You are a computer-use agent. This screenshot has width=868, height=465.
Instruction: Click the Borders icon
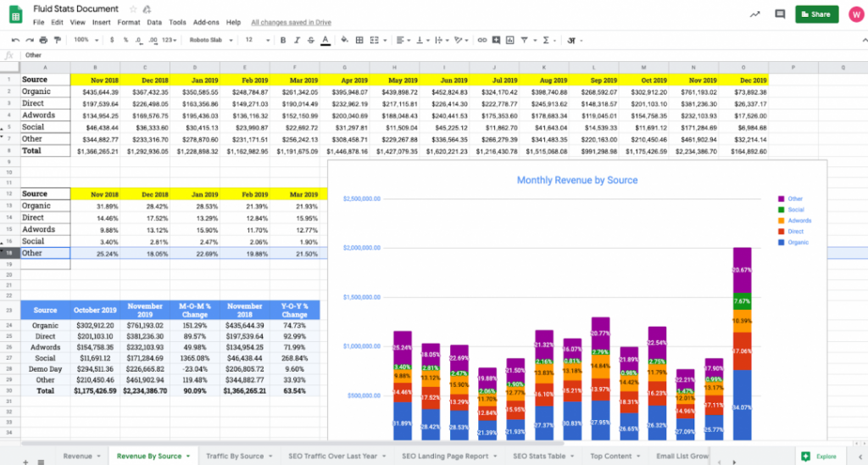(x=359, y=40)
